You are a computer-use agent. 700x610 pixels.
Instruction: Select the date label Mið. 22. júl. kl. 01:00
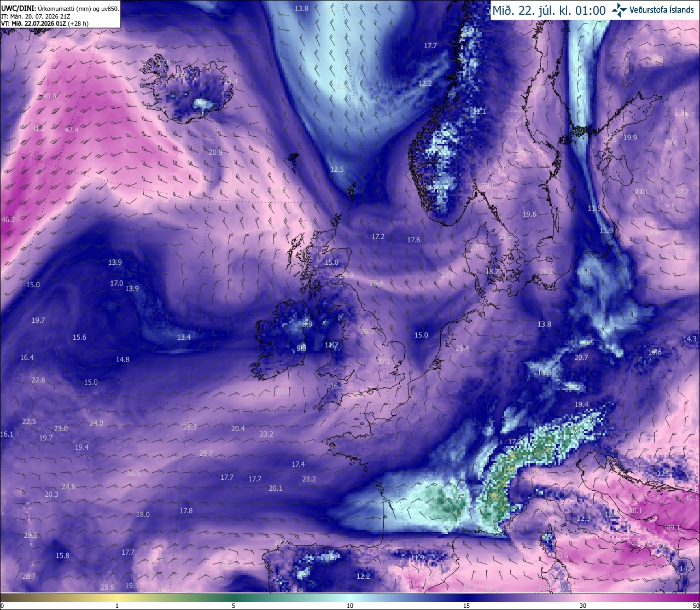pyautogui.click(x=549, y=10)
